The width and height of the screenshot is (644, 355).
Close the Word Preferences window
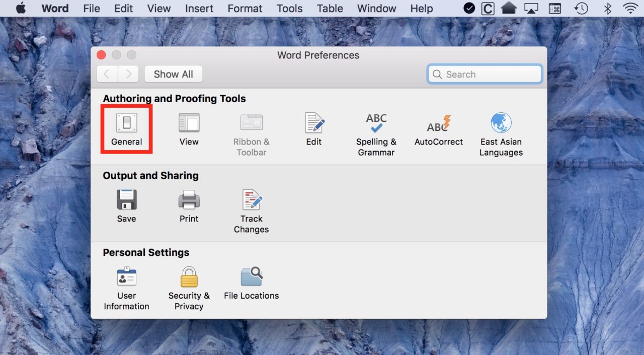[102, 55]
